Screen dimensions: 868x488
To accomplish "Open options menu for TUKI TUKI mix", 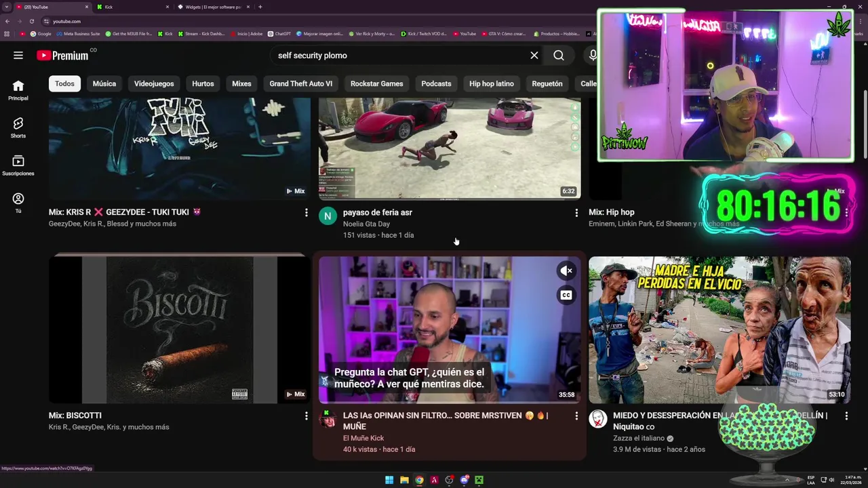I will tap(306, 213).
